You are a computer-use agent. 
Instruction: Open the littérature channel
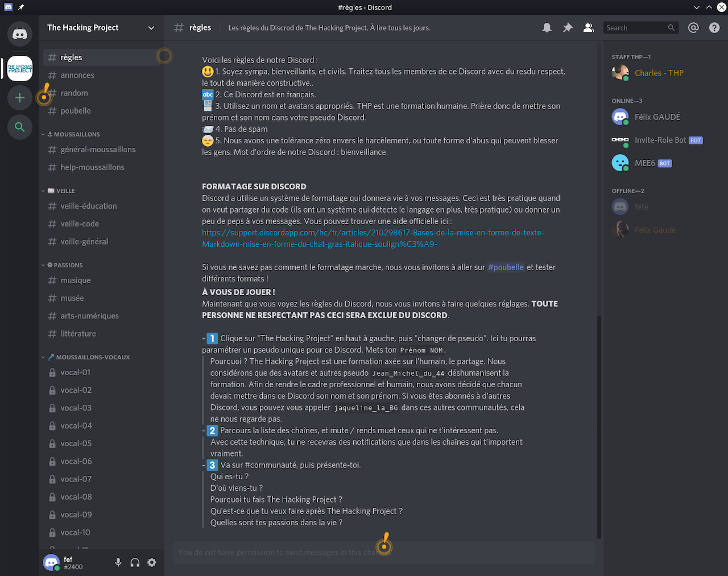click(x=101, y=334)
